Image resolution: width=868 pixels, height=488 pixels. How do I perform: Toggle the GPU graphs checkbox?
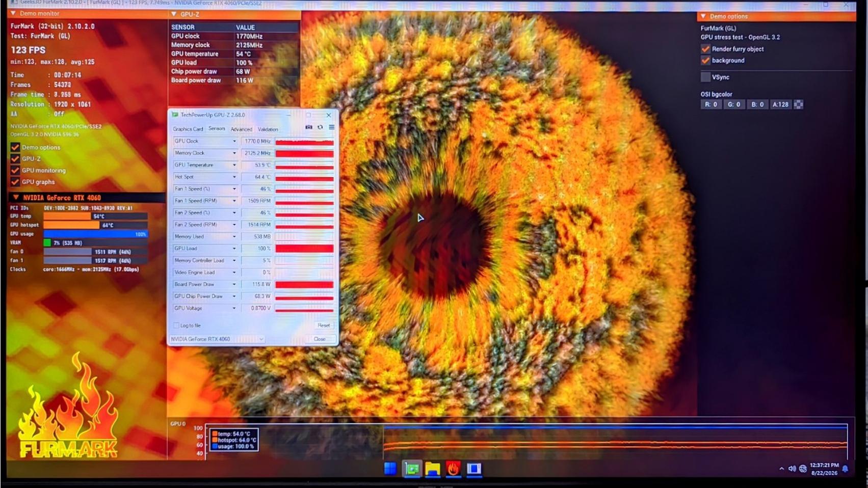[x=15, y=182]
